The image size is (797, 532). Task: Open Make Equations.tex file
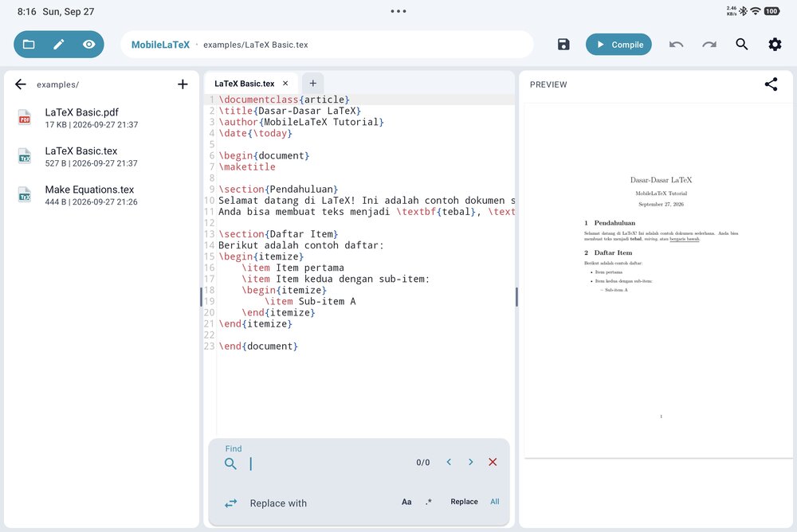[x=102, y=195]
